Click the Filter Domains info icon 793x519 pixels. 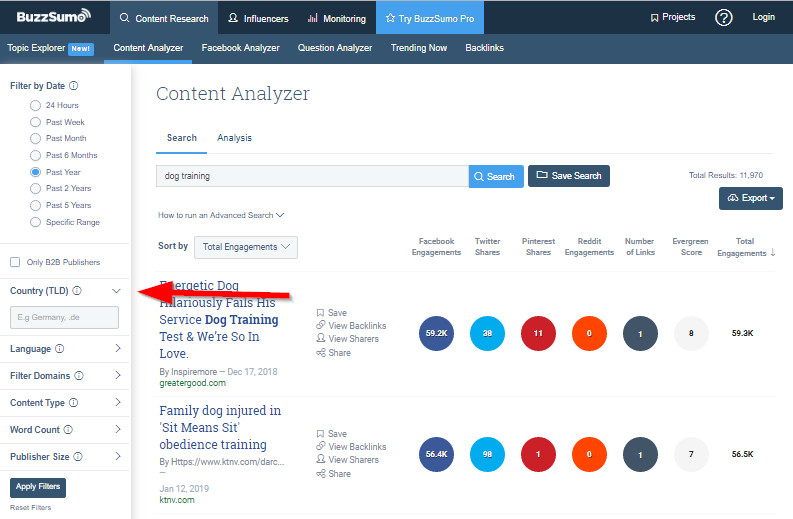[x=79, y=375]
